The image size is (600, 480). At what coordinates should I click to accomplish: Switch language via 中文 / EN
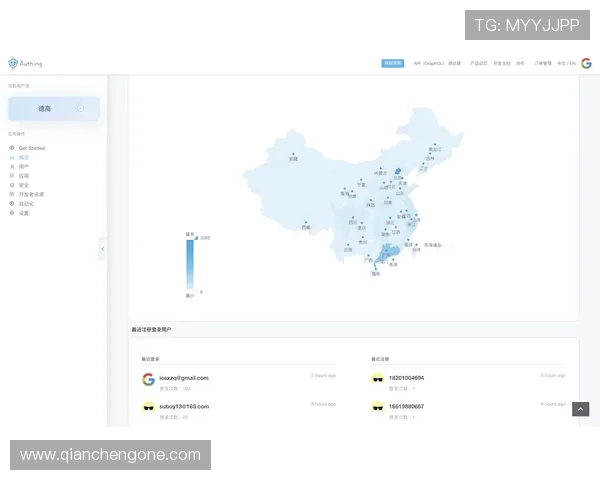point(566,63)
